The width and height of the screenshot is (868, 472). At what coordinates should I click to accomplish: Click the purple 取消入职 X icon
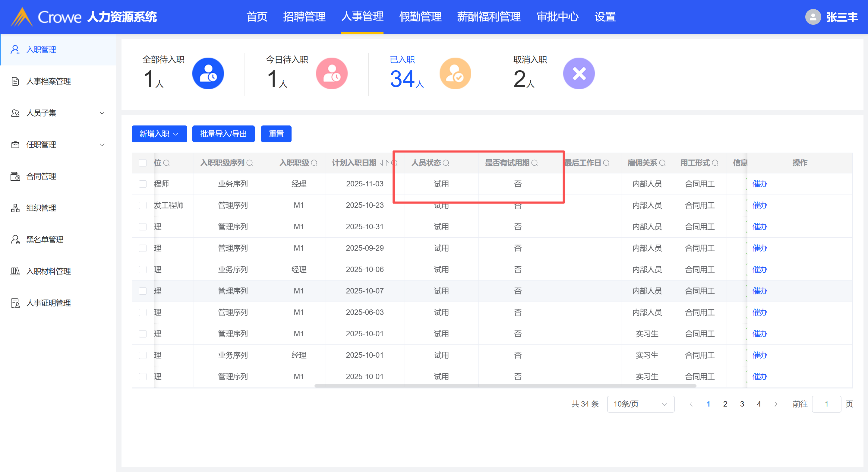(579, 74)
